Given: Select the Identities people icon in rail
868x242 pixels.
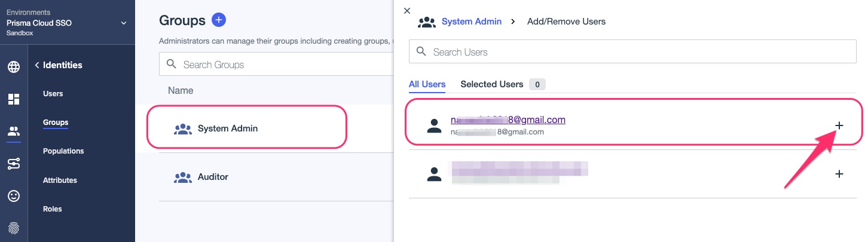Looking at the screenshot, I should coord(13,131).
